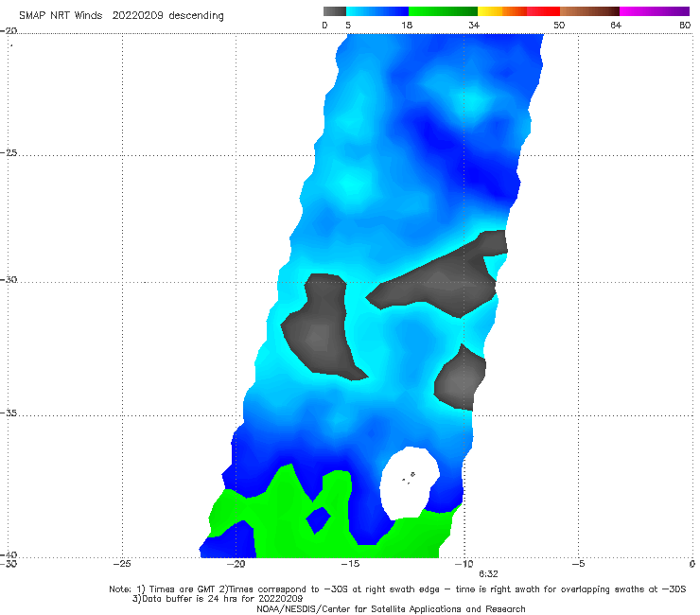Screen dimensions: 700x615
Task: Click the '-40' latitude label on the vertical axis
Action: tap(9, 554)
